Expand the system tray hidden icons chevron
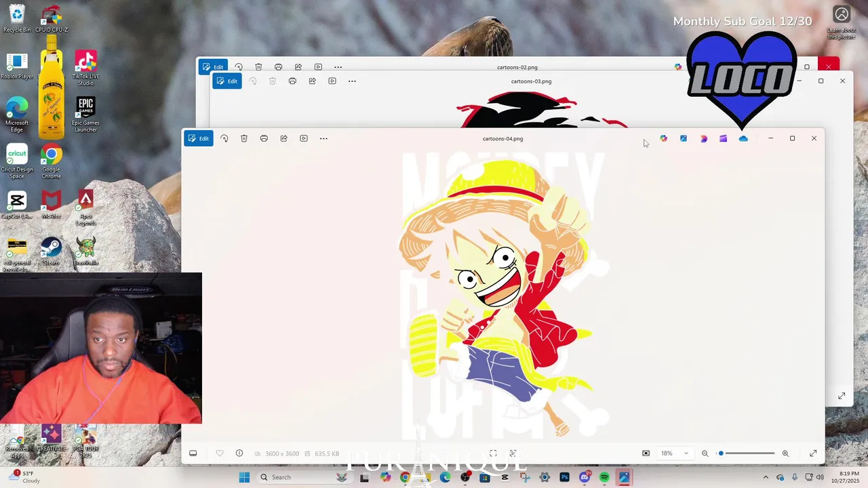The width and height of the screenshot is (868, 488). click(766, 477)
